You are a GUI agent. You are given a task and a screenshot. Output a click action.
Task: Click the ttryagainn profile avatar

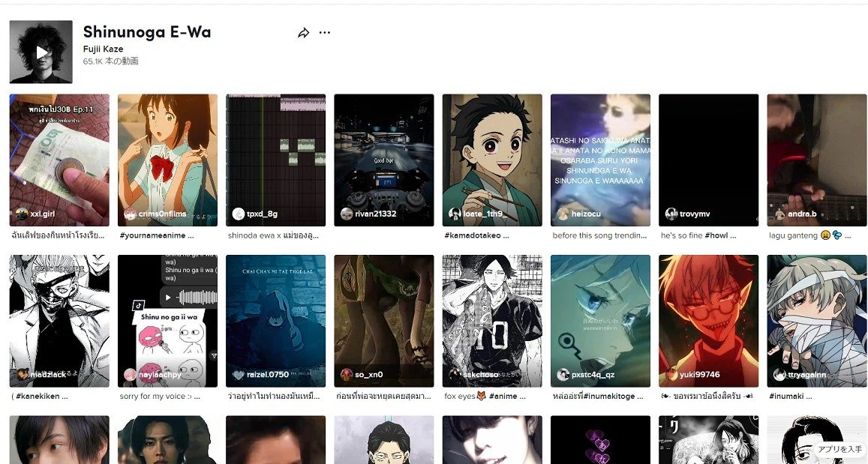[x=779, y=374]
